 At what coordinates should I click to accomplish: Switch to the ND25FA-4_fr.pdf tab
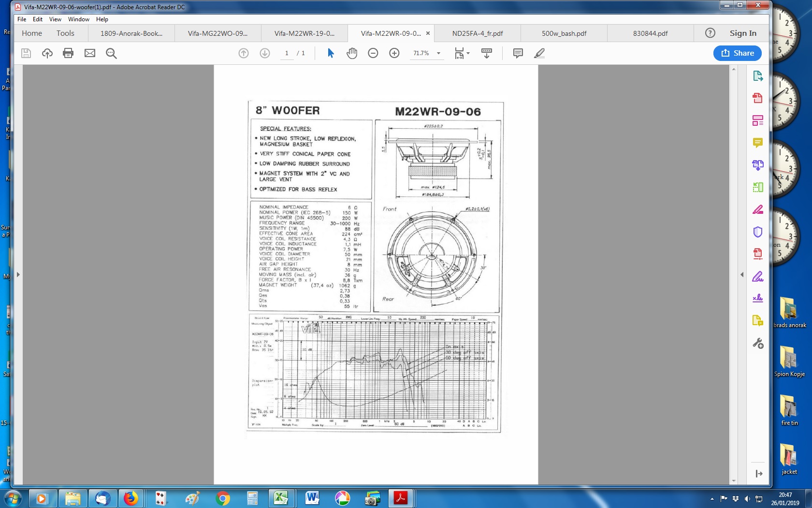point(478,33)
